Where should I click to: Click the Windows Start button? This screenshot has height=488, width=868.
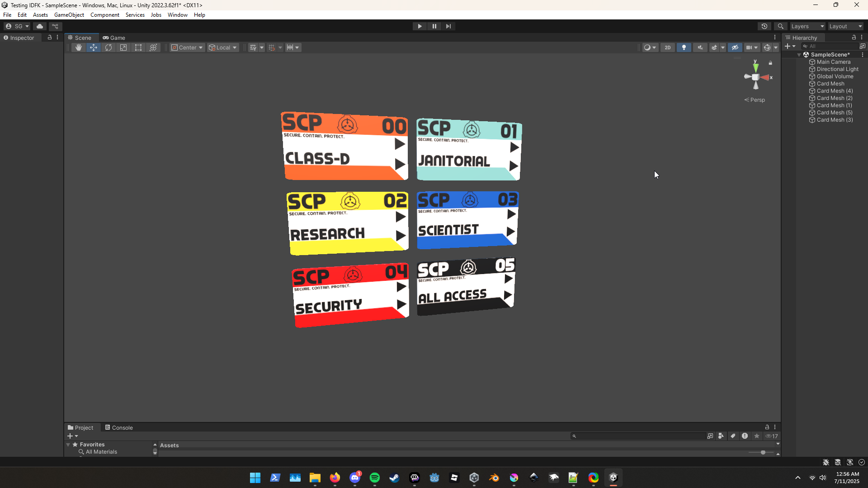(255, 478)
